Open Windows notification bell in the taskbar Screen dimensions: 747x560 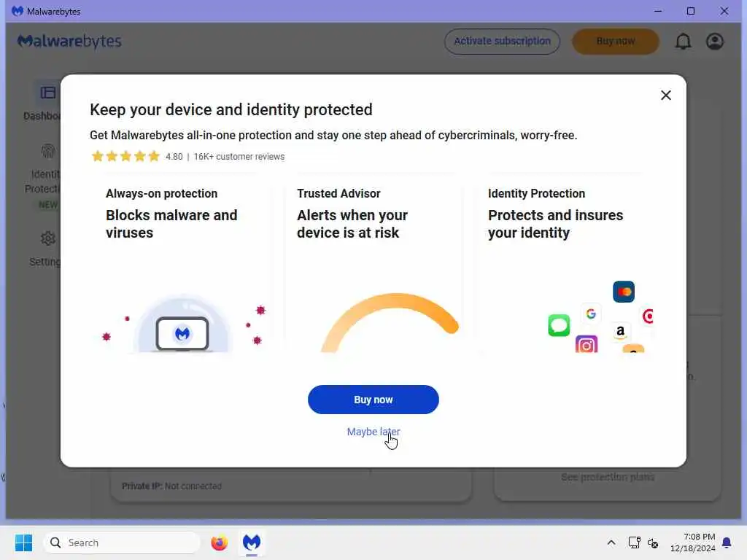(x=727, y=542)
